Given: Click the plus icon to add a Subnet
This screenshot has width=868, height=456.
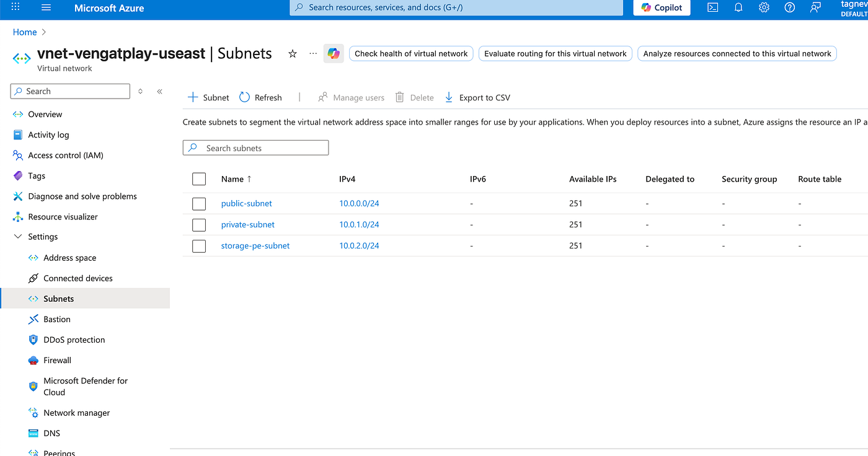Looking at the screenshot, I should tap(193, 97).
